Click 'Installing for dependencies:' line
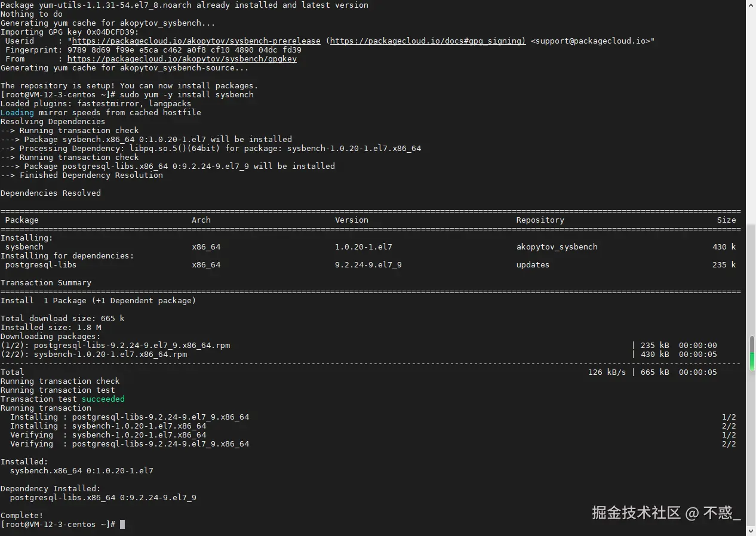 click(67, 256)
